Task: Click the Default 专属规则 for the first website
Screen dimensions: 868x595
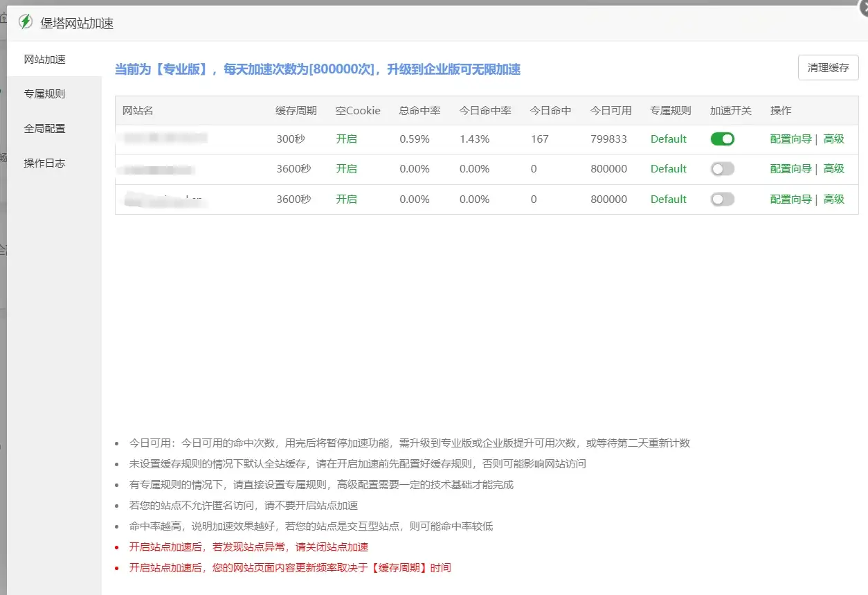Action: 668,139
